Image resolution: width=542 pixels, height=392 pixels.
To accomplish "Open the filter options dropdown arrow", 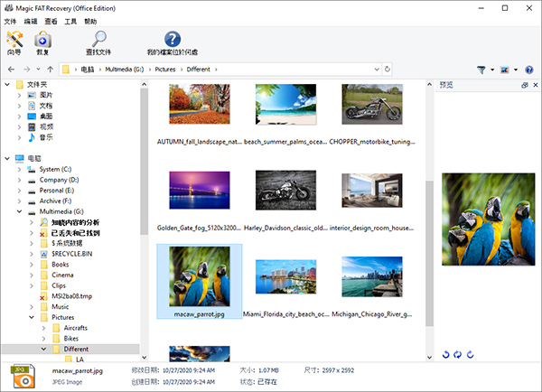I will click(492, 70).
